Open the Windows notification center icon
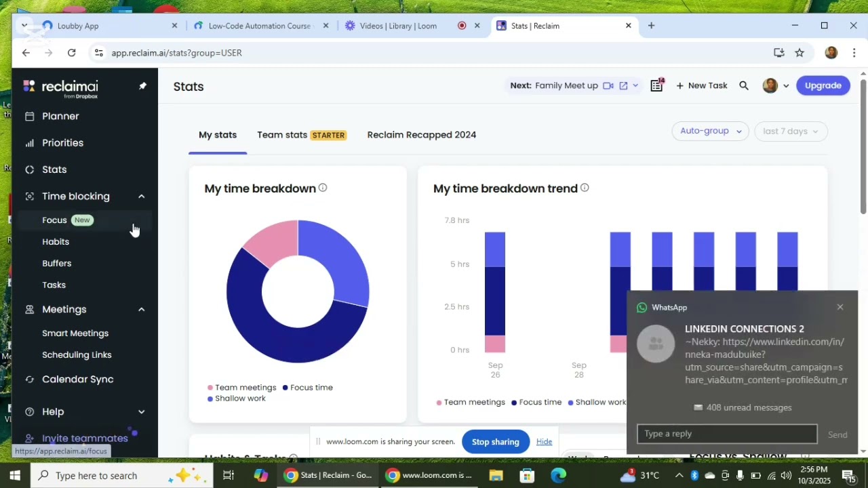 coord(848,476)
